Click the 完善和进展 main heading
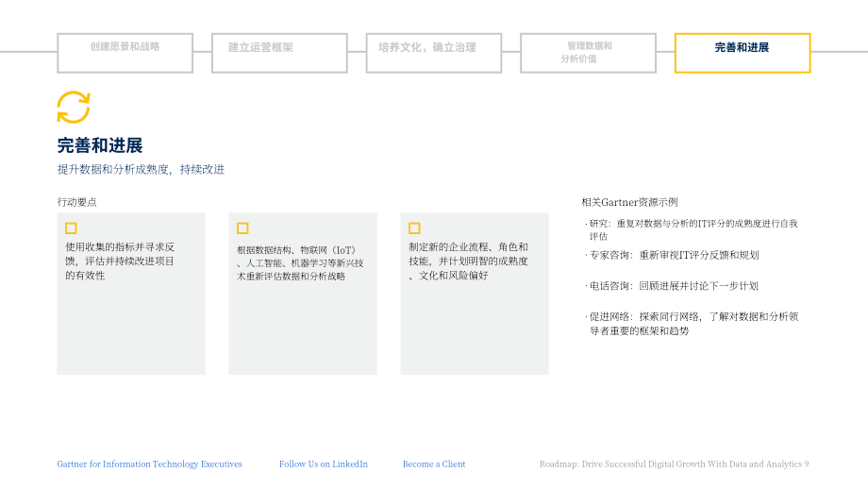This screenshot has width=868, height=489. [100, 145]
